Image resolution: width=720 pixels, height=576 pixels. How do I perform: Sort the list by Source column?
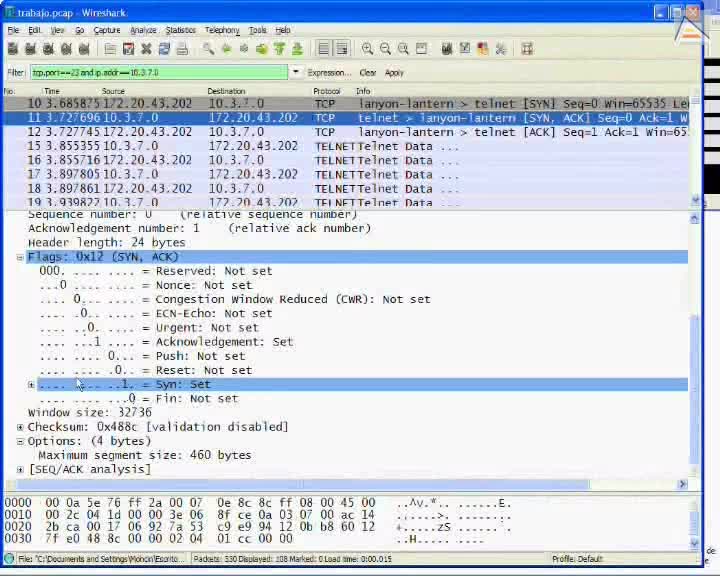[x=113, y=91]
